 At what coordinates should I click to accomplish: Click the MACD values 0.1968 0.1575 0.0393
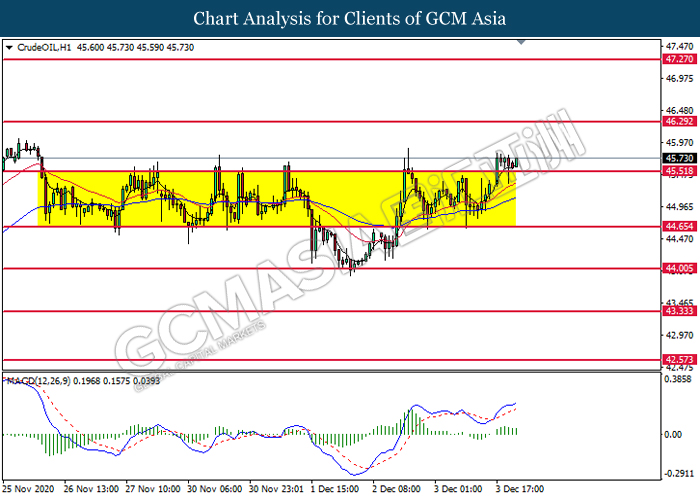(117, 381)
